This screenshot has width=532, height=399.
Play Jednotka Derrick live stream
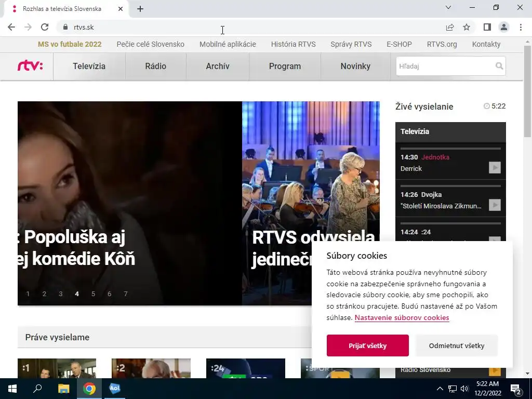495,167
